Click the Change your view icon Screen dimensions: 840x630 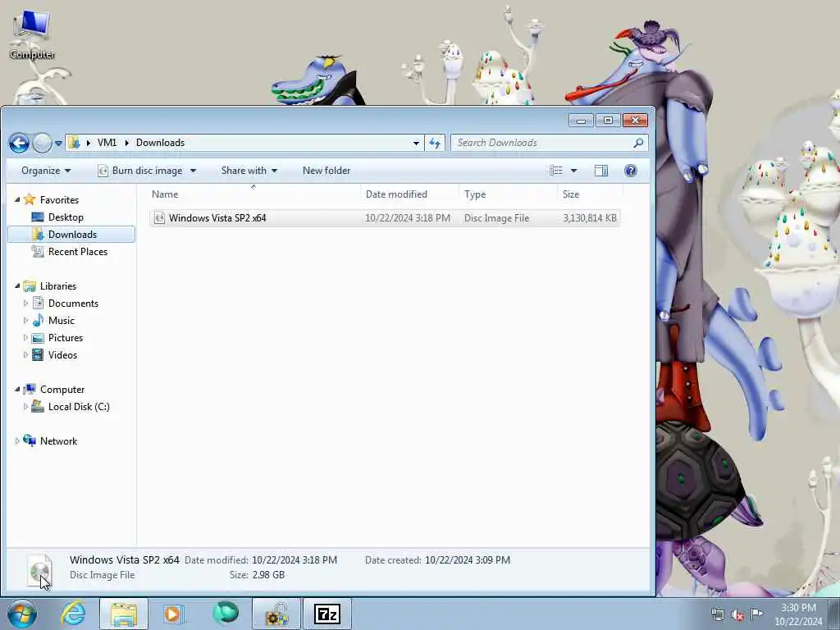point(556,171)
